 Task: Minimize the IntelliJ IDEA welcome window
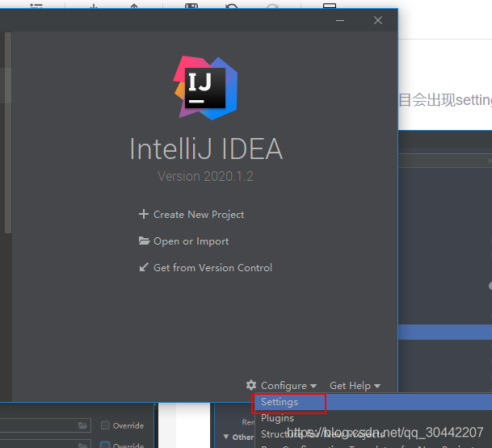click(x=340, y=21)
